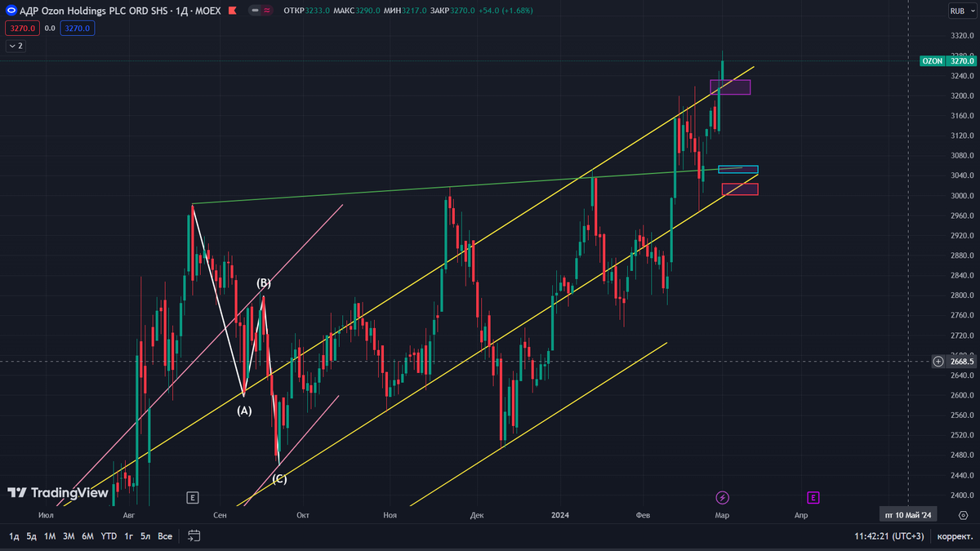
Task: Click the TradingView logo
Action: pos(58,493)
